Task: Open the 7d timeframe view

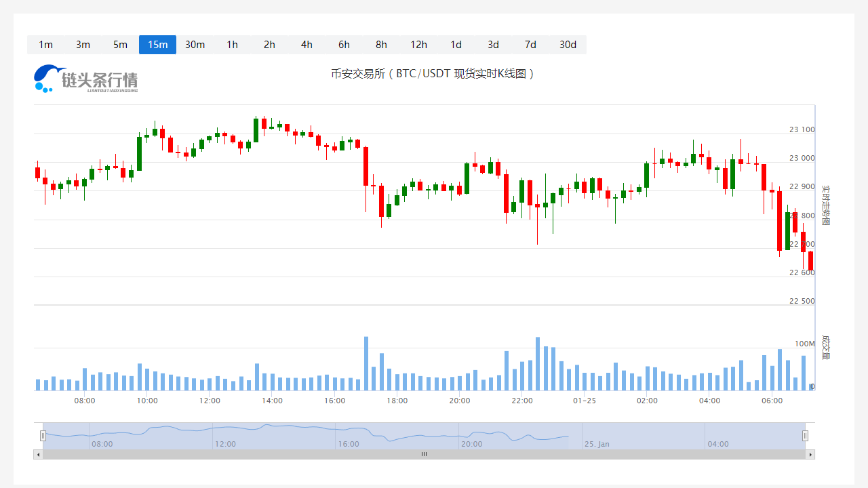Action: (530, 45)
